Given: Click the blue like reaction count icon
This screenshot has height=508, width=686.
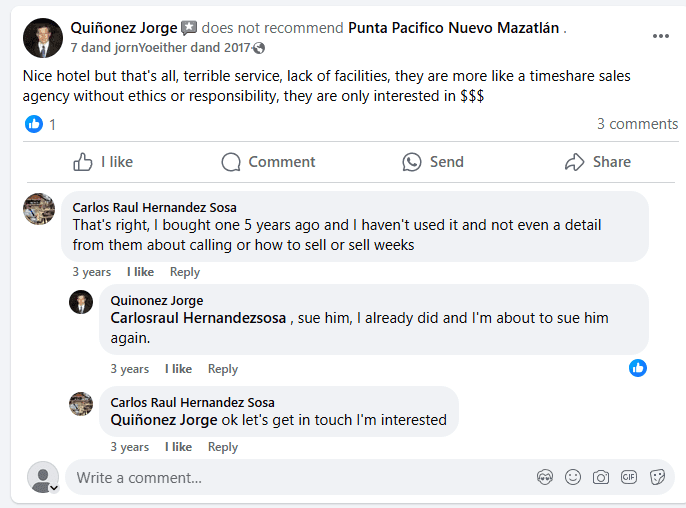Looking at the screenshot, I should click(34, 124).
